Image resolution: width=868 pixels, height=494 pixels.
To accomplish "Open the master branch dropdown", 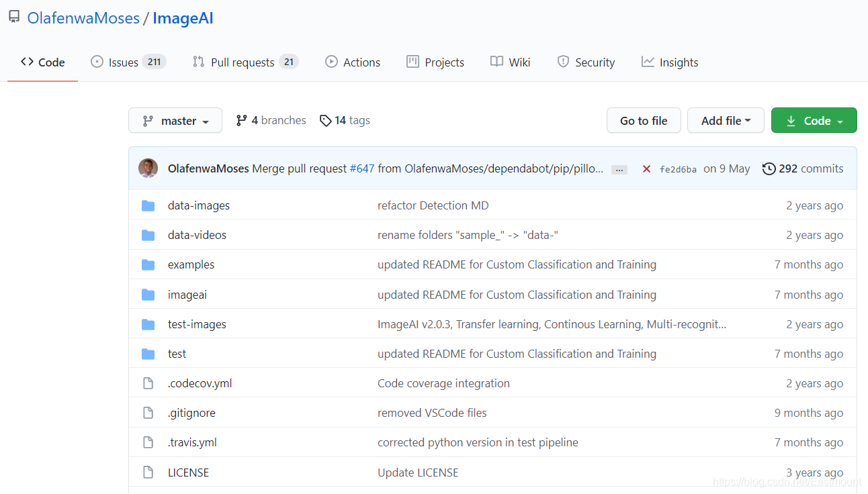I will (x=175, y=121).
